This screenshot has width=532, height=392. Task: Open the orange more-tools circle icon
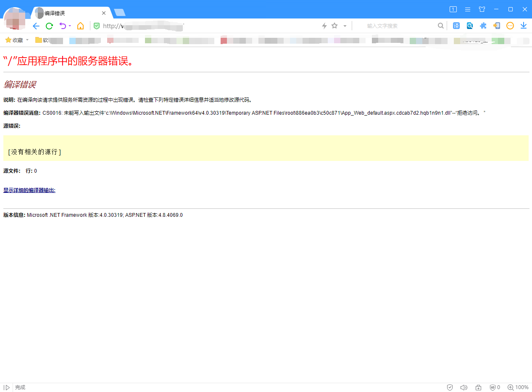tap(510, 26)
